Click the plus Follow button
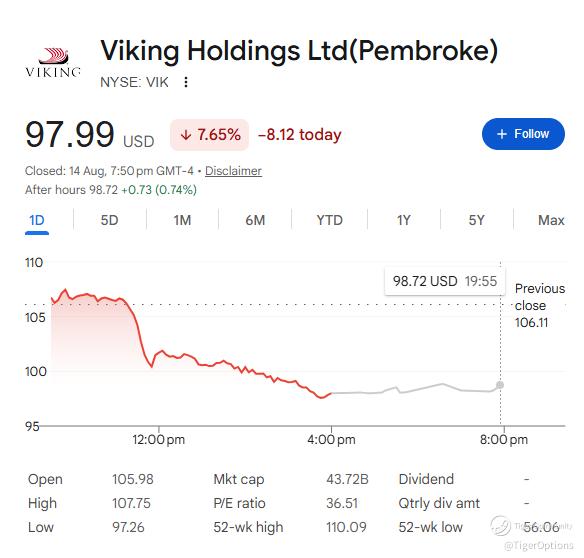The width and height of the screenshot is (584, 558). (523, 134)
